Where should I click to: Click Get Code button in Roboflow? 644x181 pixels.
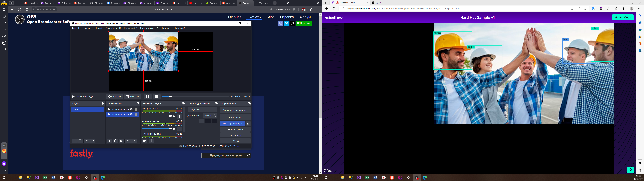[623, 17]
